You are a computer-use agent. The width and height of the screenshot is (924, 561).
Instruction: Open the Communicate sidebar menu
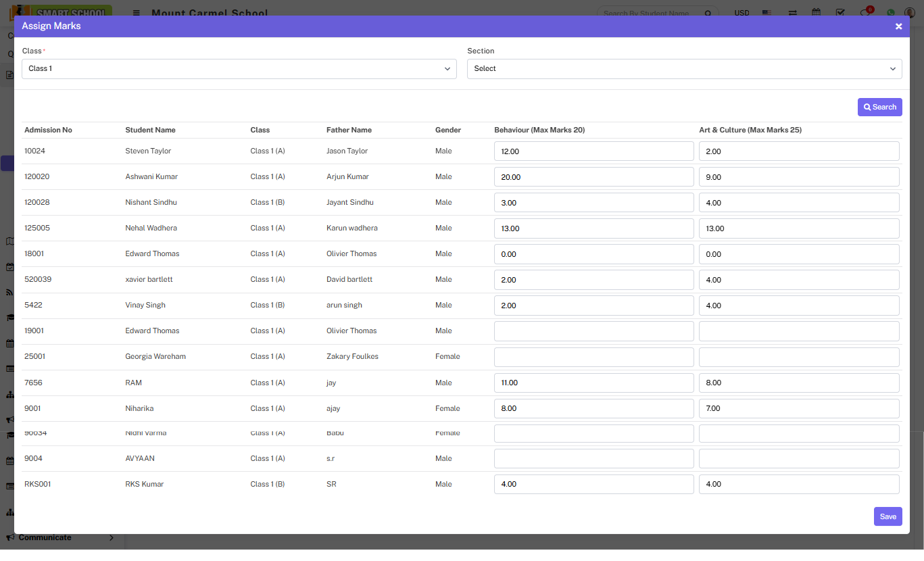[45, 537]
